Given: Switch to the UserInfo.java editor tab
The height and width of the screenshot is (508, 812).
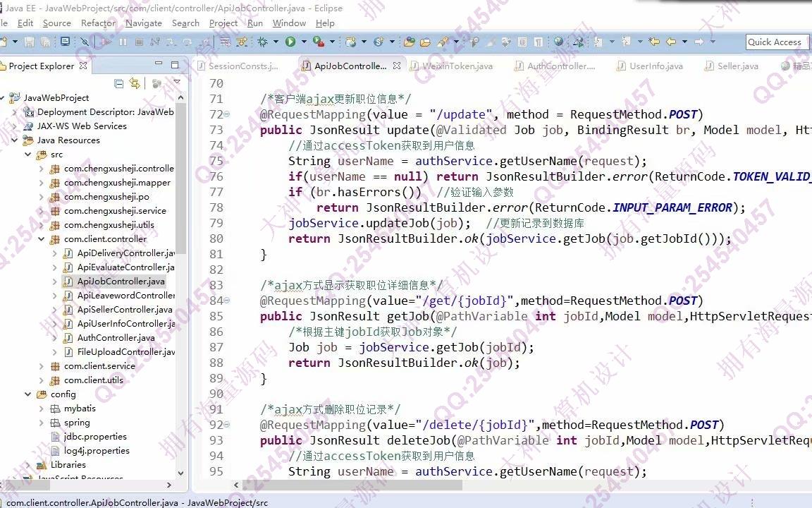Looking at the screenshot, I should [x=650, y=66].
